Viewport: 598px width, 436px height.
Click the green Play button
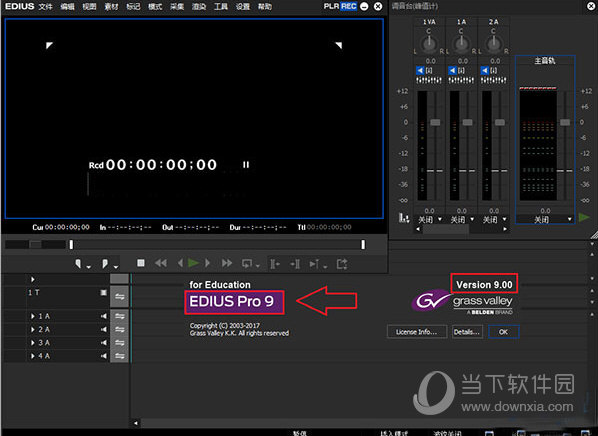coord(193,263)
